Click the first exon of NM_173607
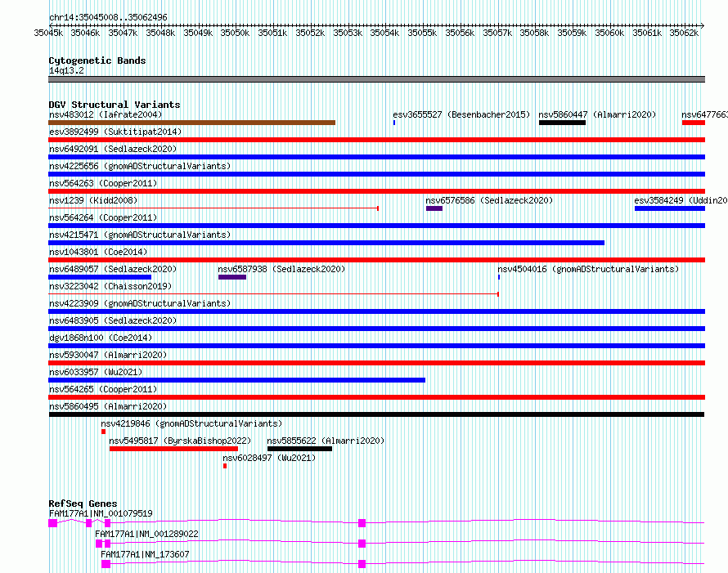The height and width of the screenshot is (573, 728). pos(106,564)
